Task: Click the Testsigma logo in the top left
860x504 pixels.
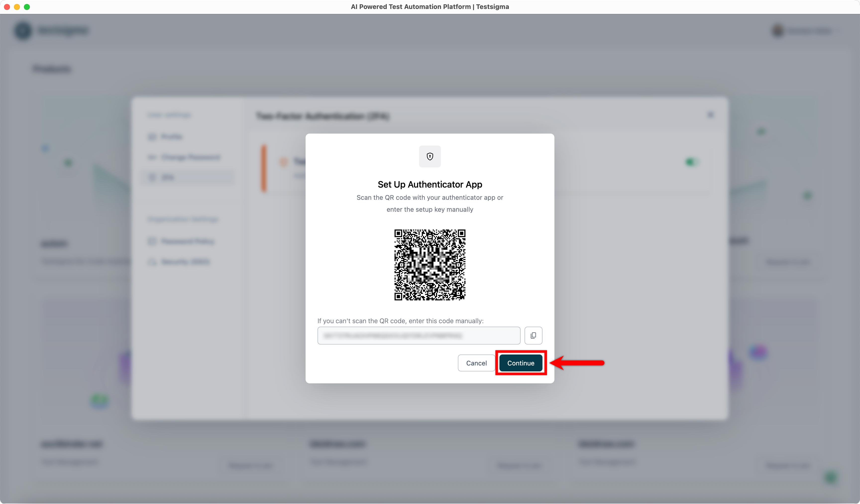Action: click(x=52, y=31)
